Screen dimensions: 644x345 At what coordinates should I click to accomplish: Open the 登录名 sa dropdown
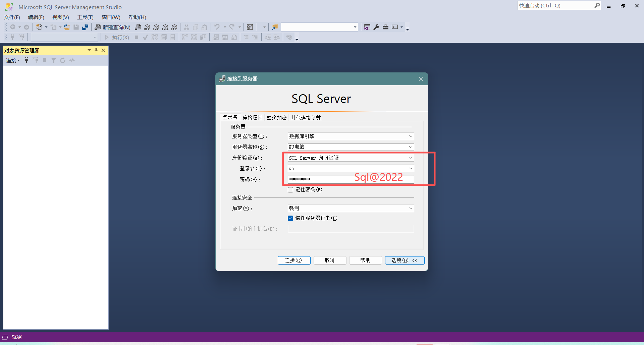(x=411, y=168)
